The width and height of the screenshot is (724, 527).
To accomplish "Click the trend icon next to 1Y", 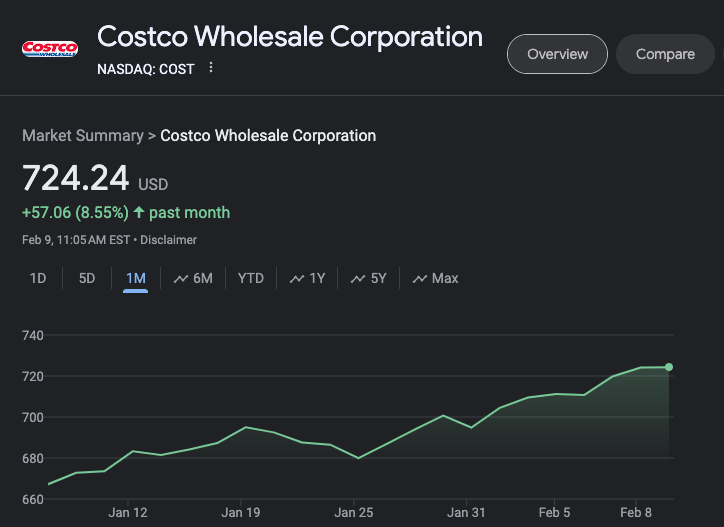I will click(x=297, y=278).
